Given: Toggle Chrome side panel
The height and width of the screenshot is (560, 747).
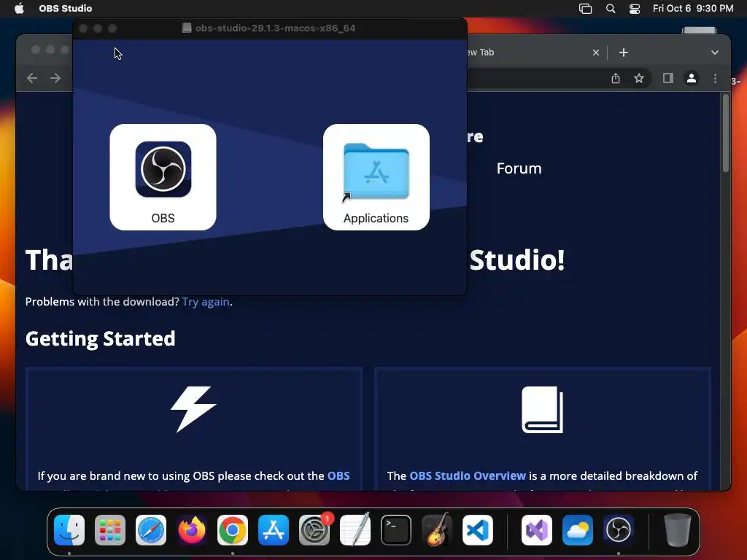Looking at the screenshot, I should (668, 78).
